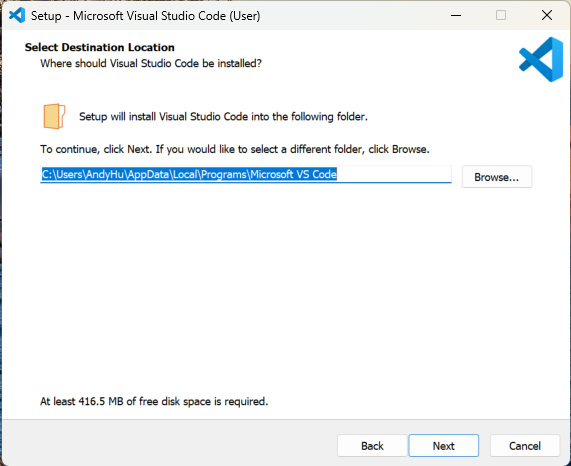The image size is (571, 466).
Task: Go Back to the previous setup step
Action: 372,446
